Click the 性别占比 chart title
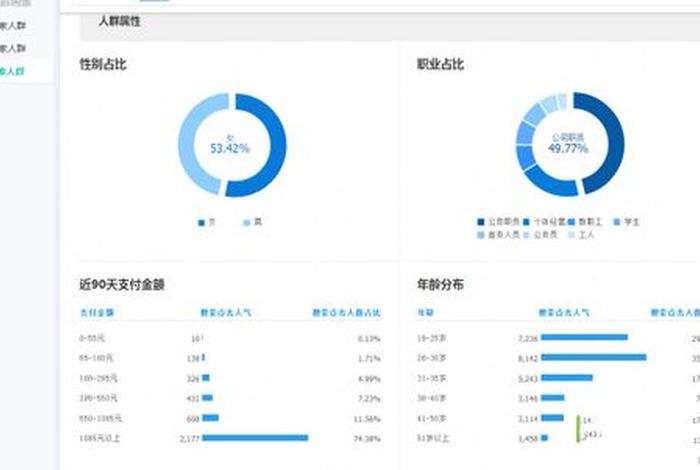This screenshot has height=470, width=700. [103, 64]
